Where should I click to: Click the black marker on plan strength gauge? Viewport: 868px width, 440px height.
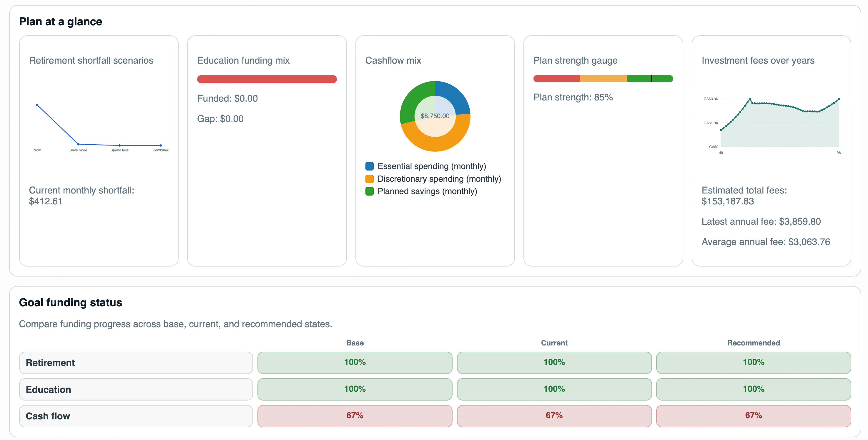point(652,79)
